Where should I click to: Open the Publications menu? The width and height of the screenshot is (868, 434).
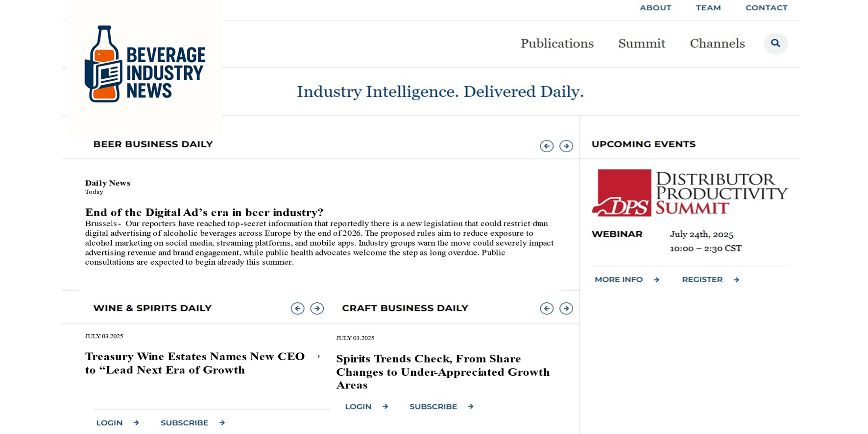click(557, 44)
